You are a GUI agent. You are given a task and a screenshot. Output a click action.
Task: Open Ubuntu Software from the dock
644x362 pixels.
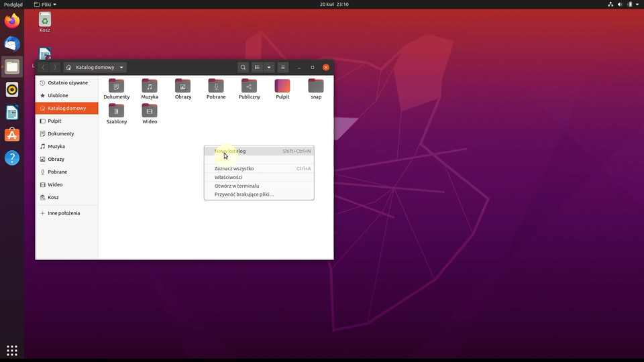(x=12, y=135)
